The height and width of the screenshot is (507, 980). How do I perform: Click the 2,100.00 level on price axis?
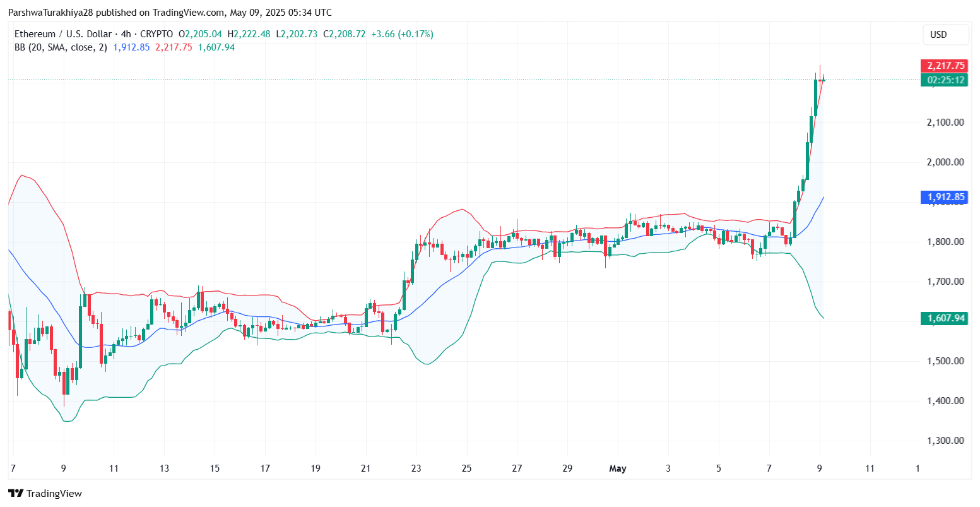[944, 122]
